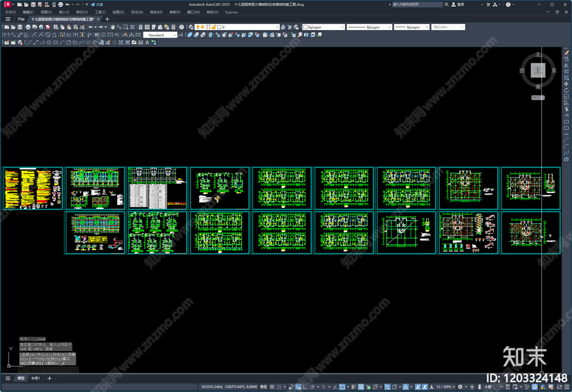
Task: Open the ByColor plot style dropdown
Action: 448,27
